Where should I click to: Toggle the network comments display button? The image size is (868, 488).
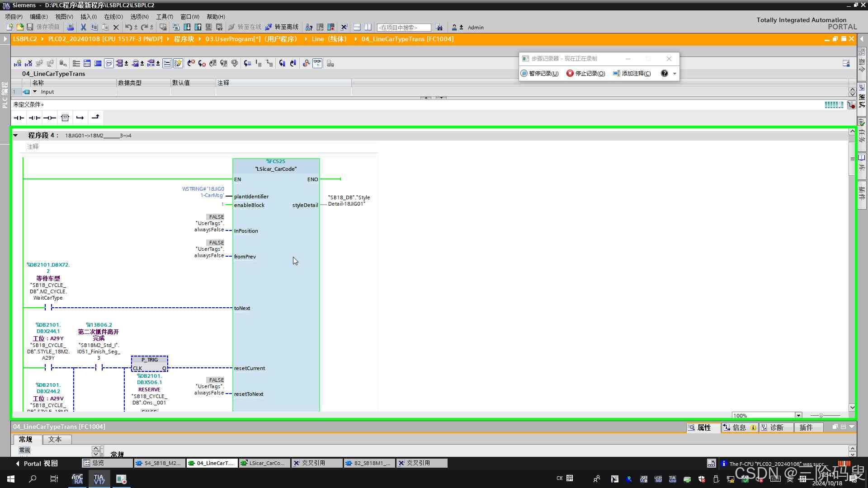coord(108,63)
